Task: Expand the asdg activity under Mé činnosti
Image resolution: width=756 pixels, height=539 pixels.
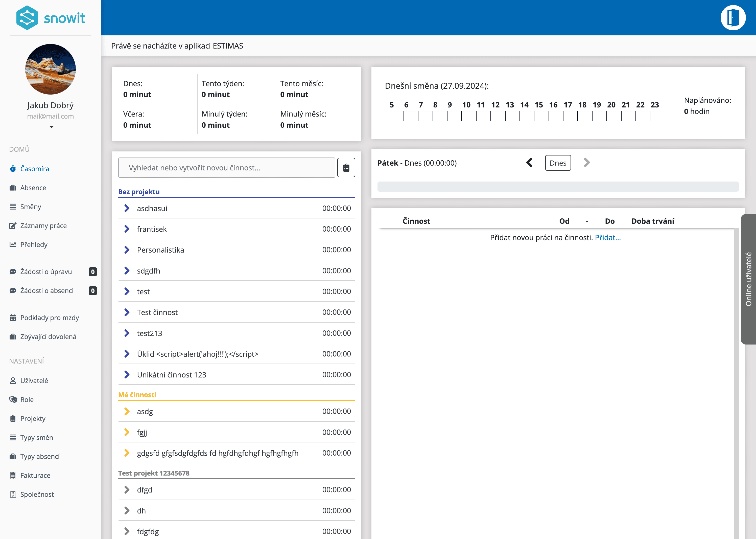Action: pos(127,411)
